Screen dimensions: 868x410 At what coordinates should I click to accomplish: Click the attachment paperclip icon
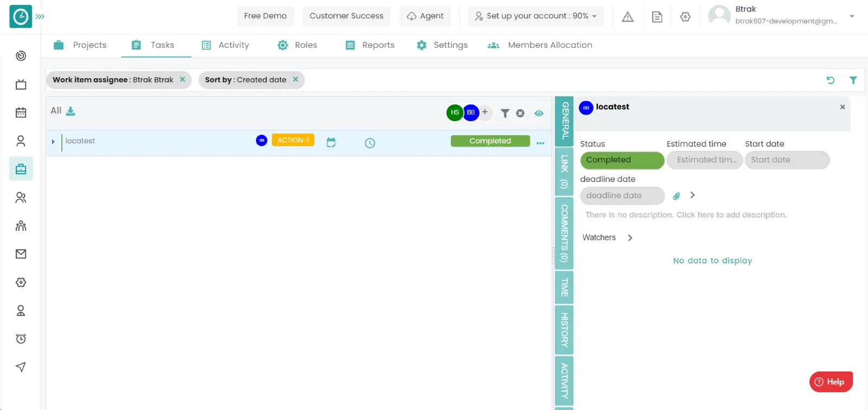coord(676,196)
